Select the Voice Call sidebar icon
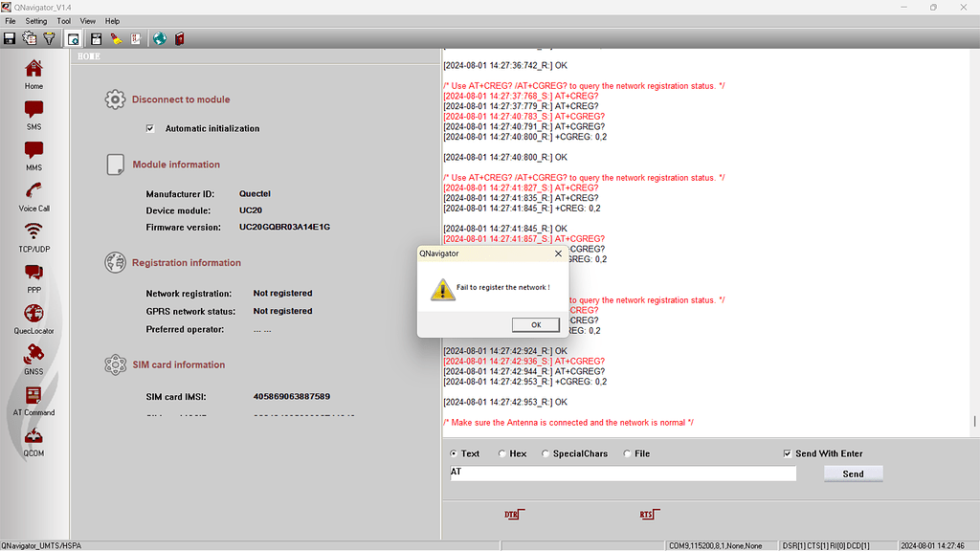980x551 pixels. point(33,195)
